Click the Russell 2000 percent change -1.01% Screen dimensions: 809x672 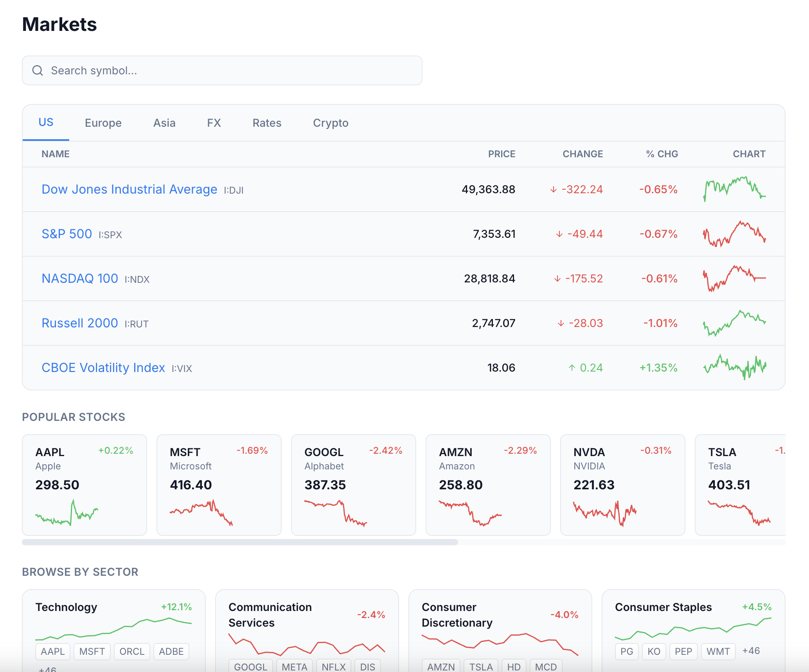[x=660, y=323]
